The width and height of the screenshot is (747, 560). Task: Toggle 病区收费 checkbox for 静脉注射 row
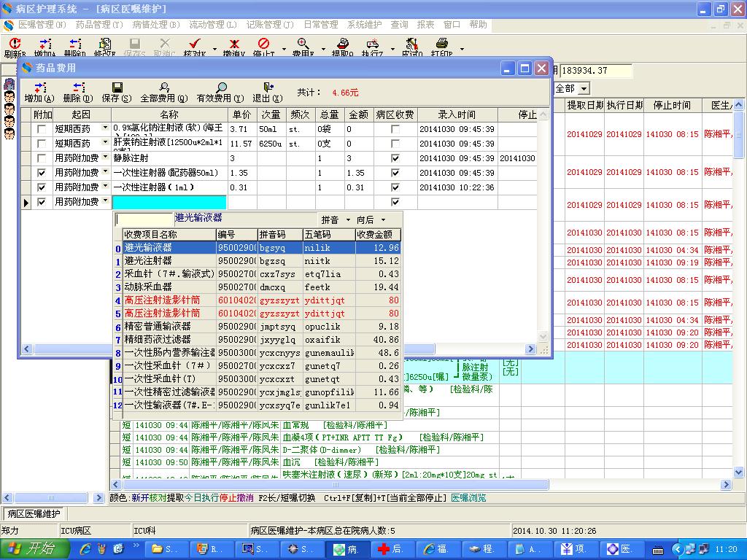pyautogui.click(x=395, y=158)
